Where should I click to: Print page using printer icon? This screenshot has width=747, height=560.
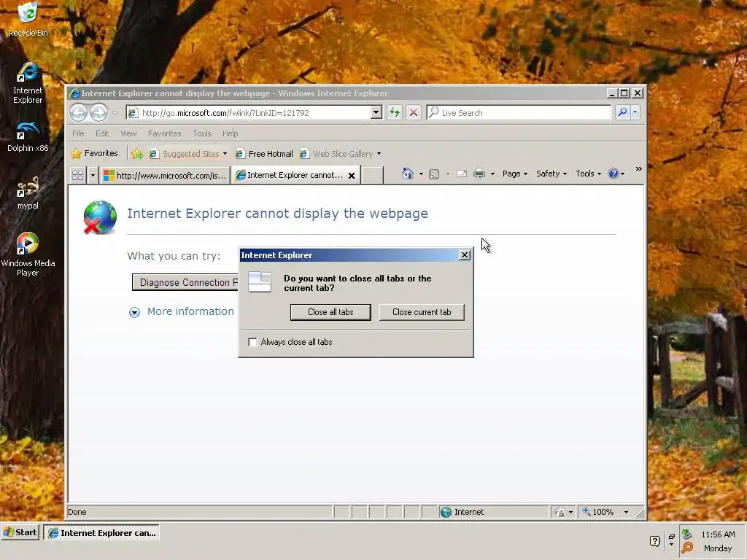pos(479,174)
